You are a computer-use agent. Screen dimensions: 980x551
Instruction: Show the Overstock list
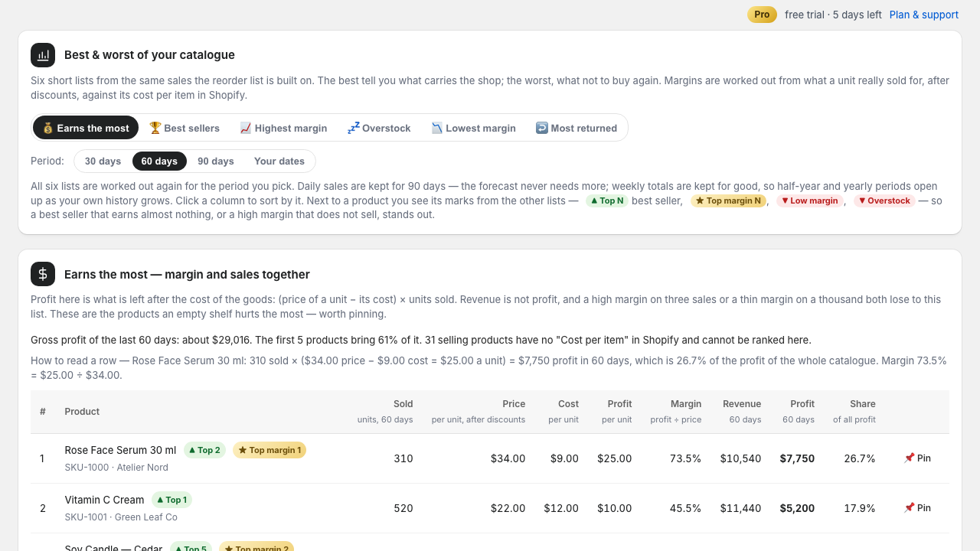379,128
